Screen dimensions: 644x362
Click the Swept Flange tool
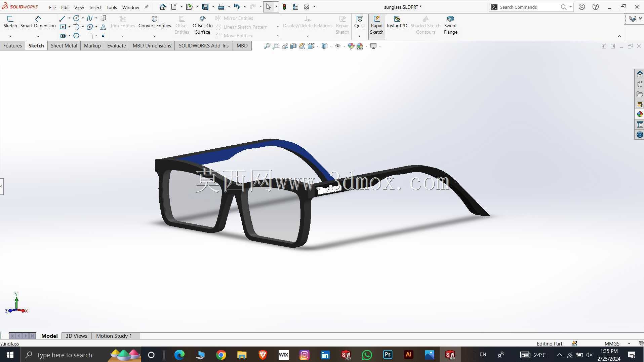(450, 25)
